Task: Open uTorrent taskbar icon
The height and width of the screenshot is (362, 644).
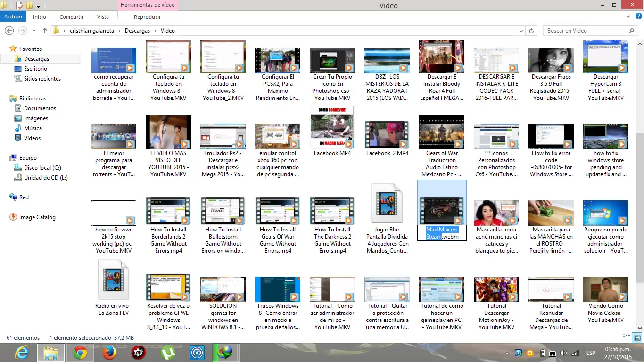Action: [167, 352]
